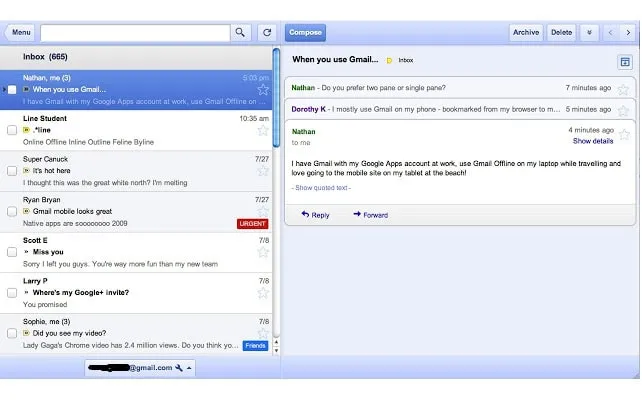Check the Super Canuck email checkbox
This screenshot has height=401, width=642.
[12, 171]
